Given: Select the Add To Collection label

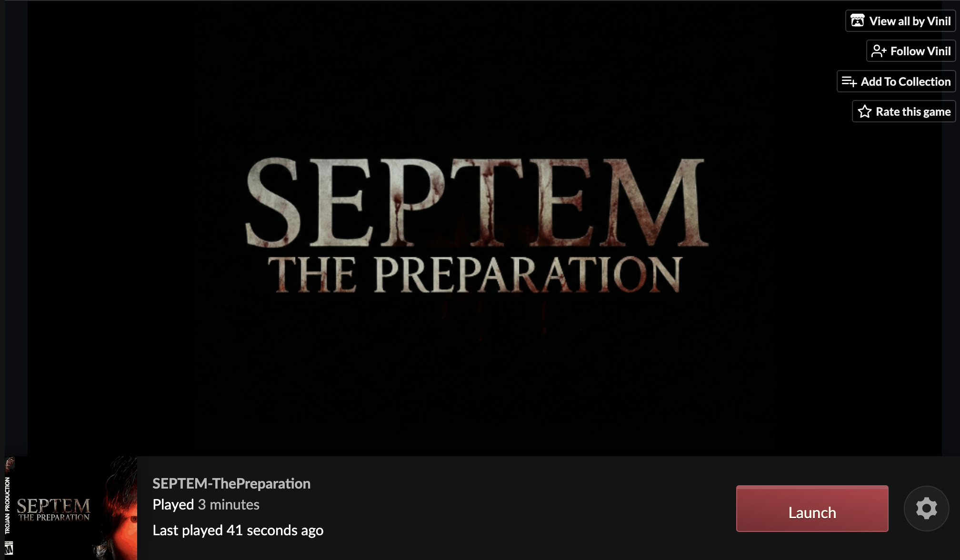Looking at the screenshot, I should tap(905, 81).
